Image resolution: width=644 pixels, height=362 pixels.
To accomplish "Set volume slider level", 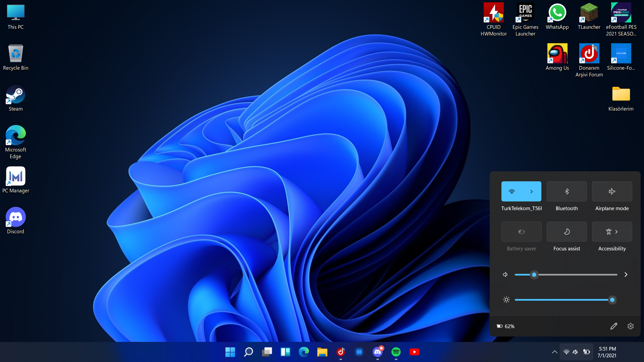I will click(566, 275).
